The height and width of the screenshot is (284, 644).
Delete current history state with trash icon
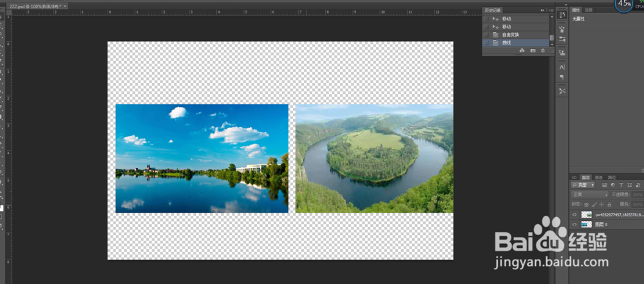click(x=543, y=50)
